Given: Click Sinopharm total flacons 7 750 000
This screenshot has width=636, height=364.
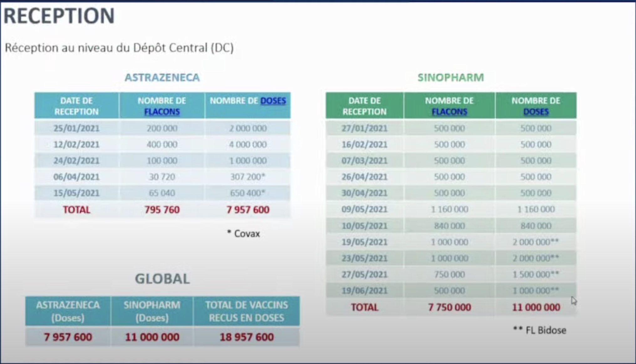Looking at the screenshot, I should pos(449,307).
